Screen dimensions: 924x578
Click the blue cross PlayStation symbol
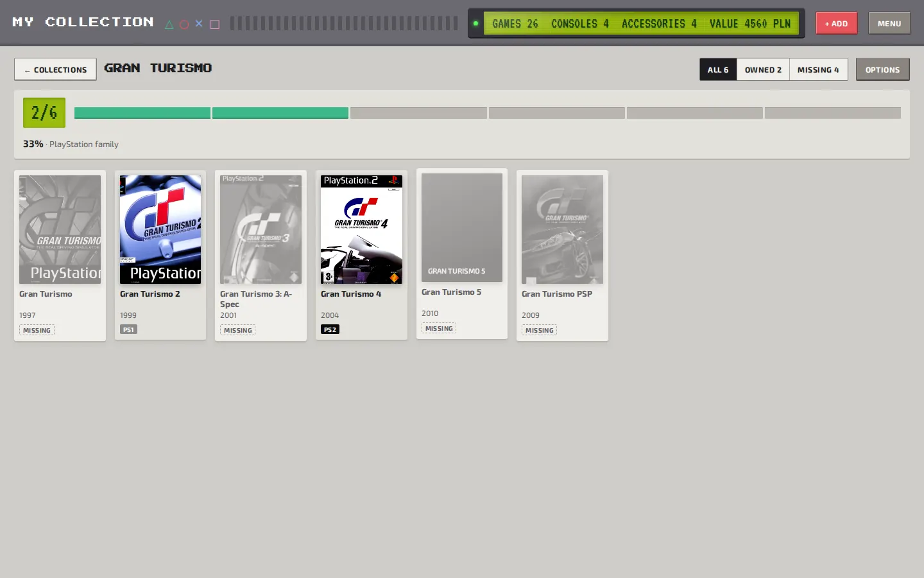199,24
